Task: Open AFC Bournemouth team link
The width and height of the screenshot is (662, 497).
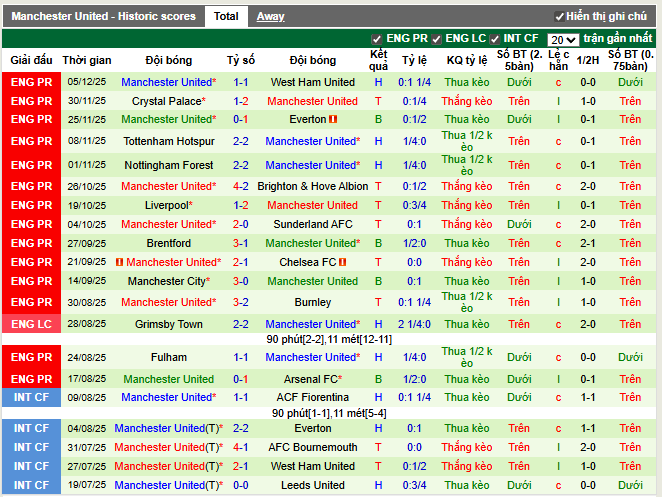Action: pyautogui.click(x=313, y=447)
